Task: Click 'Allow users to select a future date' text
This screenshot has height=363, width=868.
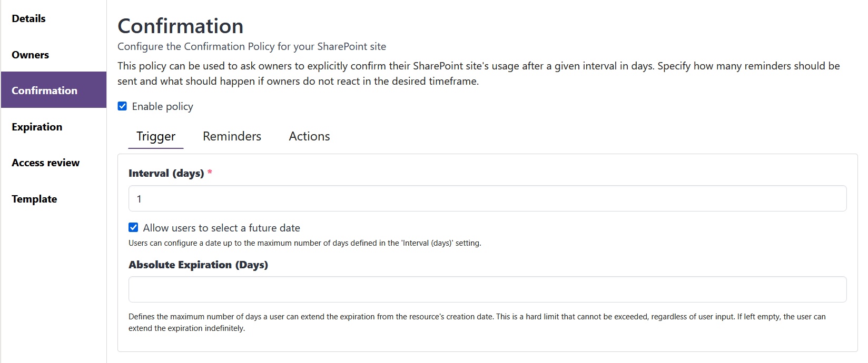Action: (221, 228)
